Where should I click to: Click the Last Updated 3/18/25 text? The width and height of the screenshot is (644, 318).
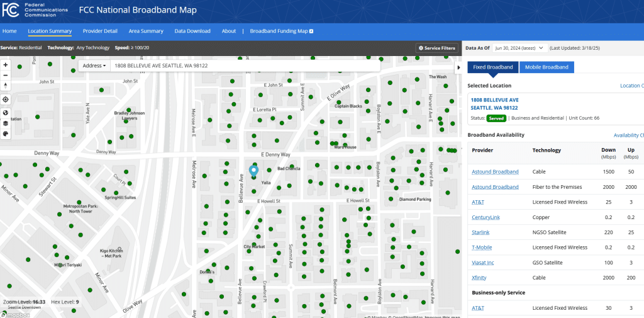pyautogui.click(x=575, y=48)
